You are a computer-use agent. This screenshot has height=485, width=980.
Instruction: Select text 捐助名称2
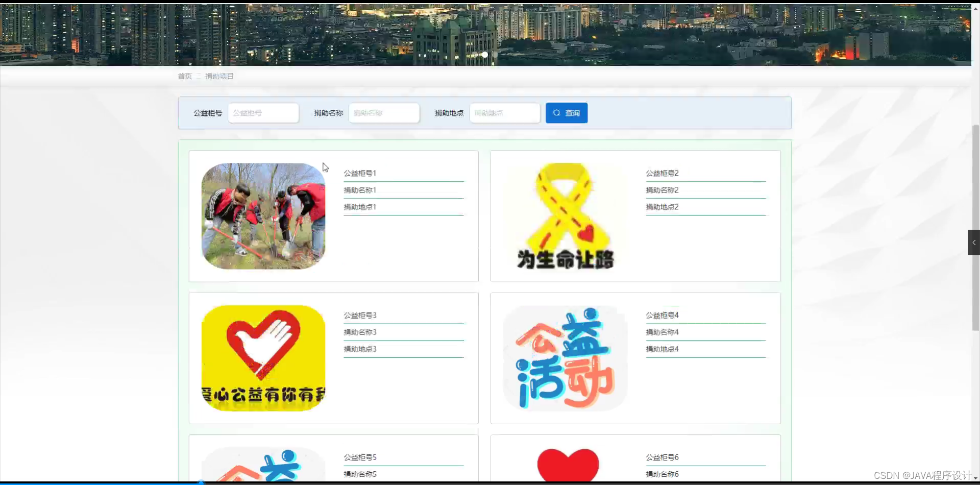[x=662, y=190]
